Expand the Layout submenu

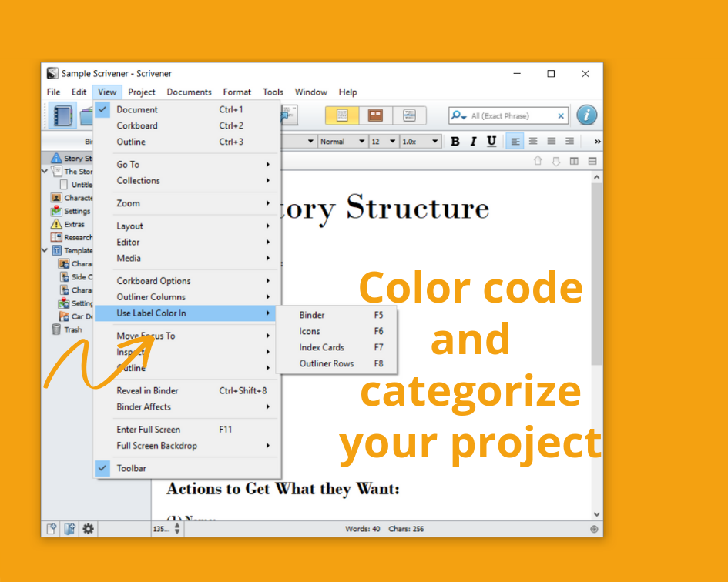pyautogui.click(x=186, y=226)
